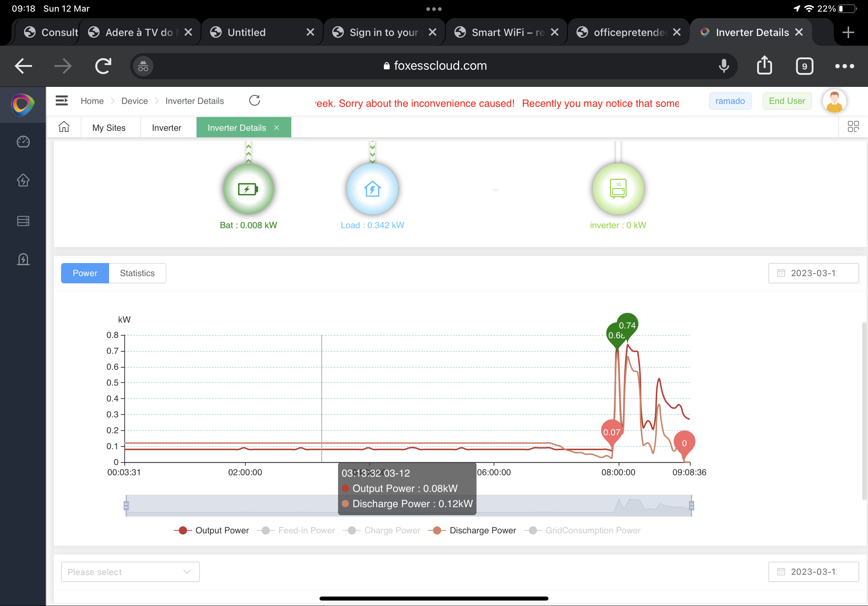Viewport: 868px width, 606px height.
Task: Open the user avatar menu
Action: 833,101
